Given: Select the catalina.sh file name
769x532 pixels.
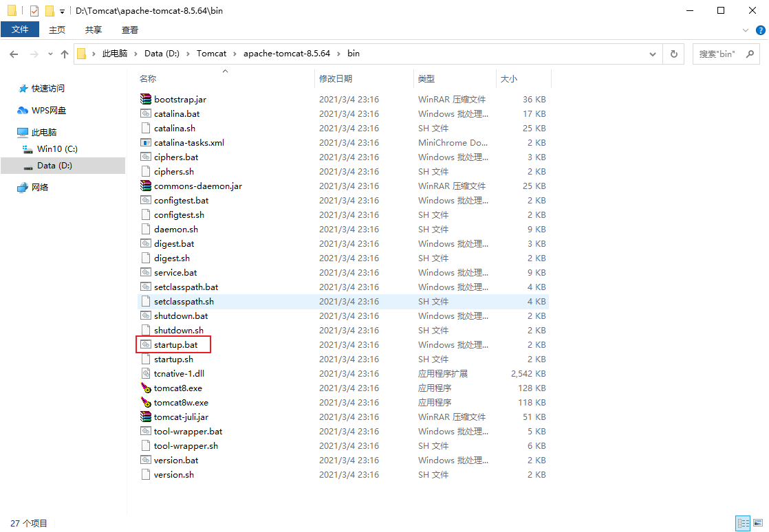Looking at the screenshot, I should click(175, 128).
